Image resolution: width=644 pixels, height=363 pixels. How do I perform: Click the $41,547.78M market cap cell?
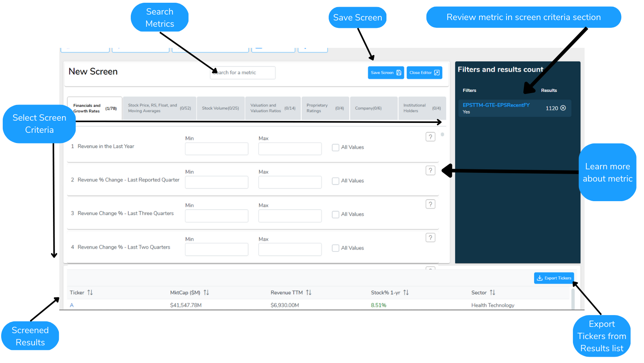click(x=186, y=305)
